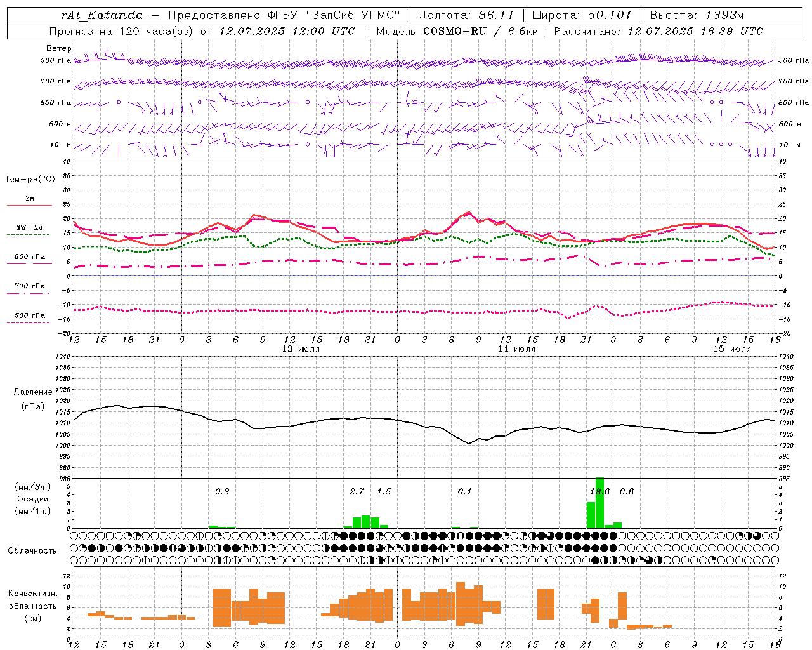Click the 2м temperature legend line sample
The width and height of the screenshot is (812, 650).
coord(29,205)
